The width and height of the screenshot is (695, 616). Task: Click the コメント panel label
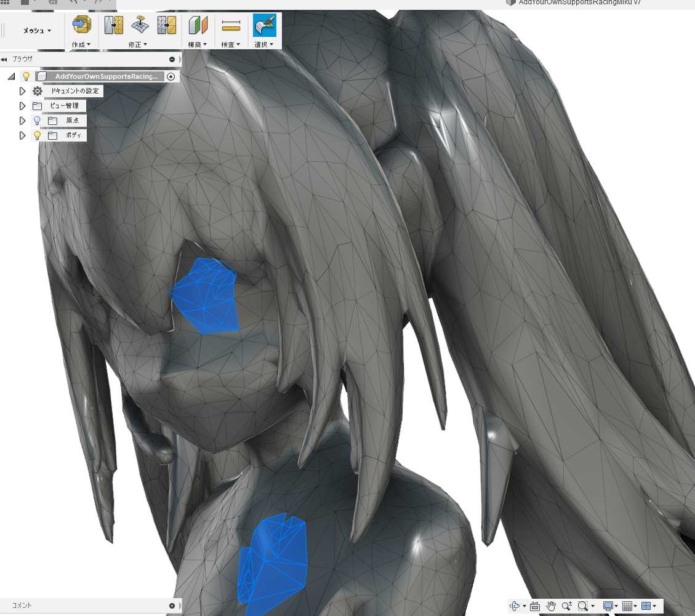(x=22, y=606)
